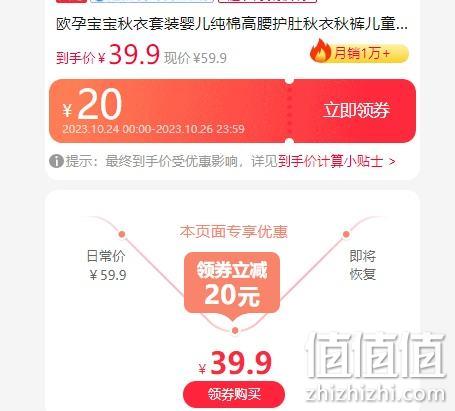Click the 月销1万+ sales badge
This screenshot has width=455, height=411.
click(x=360, y=53)
